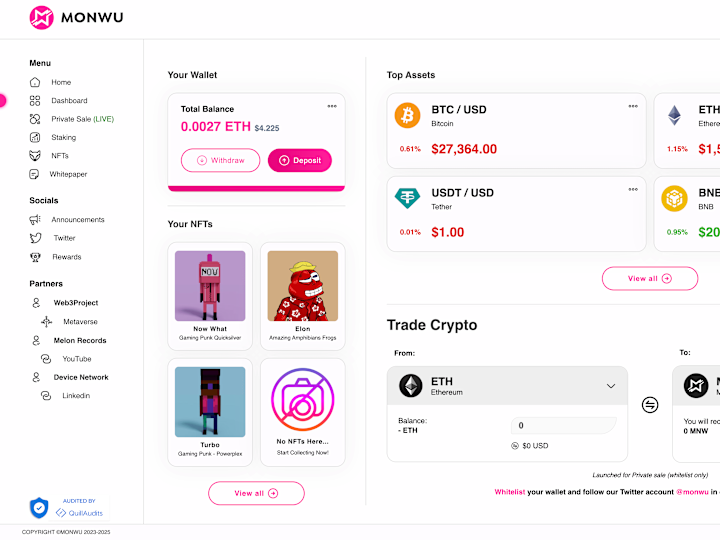This screenshot has height=540, width=720.
Task: Open the Staking page icon
Action: 35,137
